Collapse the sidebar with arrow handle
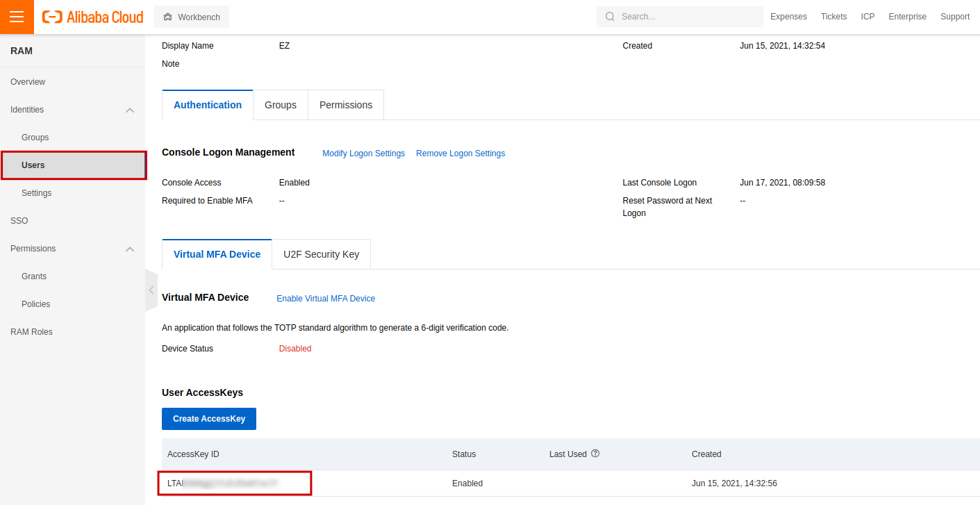Screen dimensions: 980x505 point(151,290)
